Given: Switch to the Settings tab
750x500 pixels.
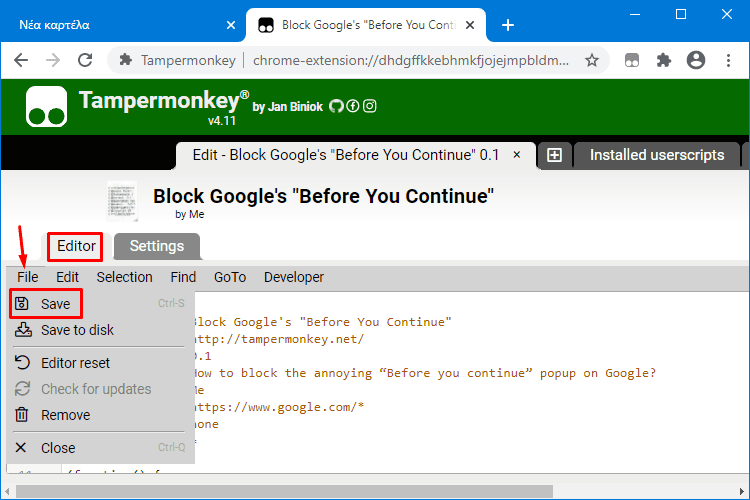Looking at the screenshot, I should point(157,246).
